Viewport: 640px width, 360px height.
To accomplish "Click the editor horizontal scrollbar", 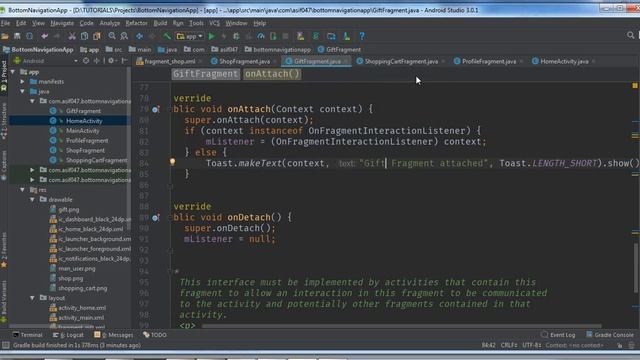I will pyautogui.click(x=402, y=326).
